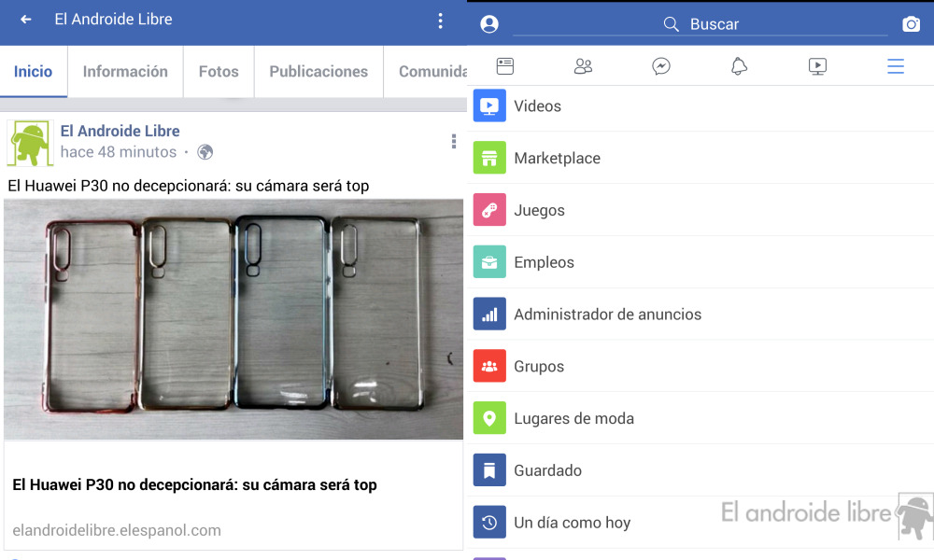Click the El Androide Libre header title

(113, 20)
